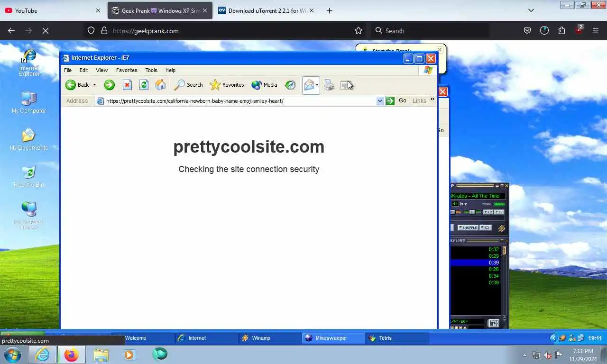Click the red X Stop button in IE toolbar

(127, 85)
